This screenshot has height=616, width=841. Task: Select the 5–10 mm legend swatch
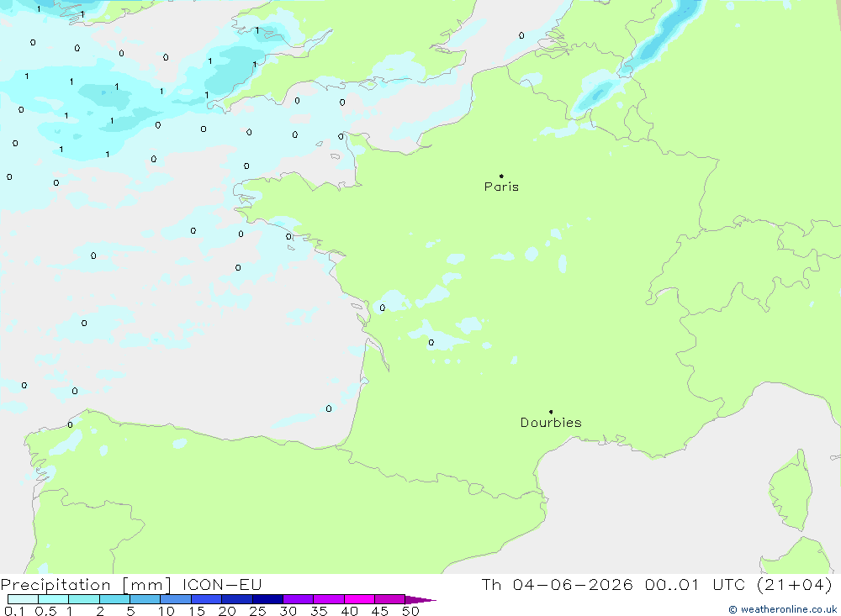click(x=145, y=599)
